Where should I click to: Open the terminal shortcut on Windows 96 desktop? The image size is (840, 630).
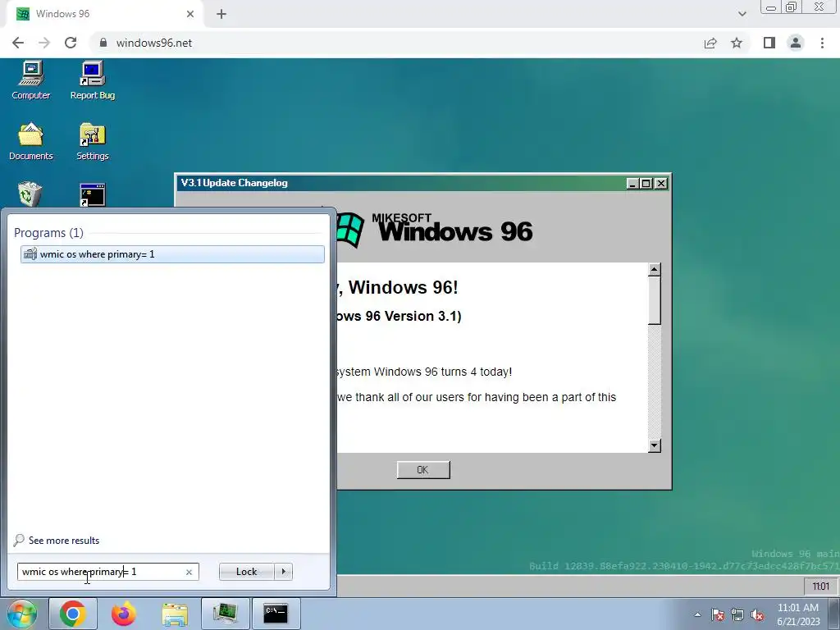pyautogui.click(x=93, y=194)
